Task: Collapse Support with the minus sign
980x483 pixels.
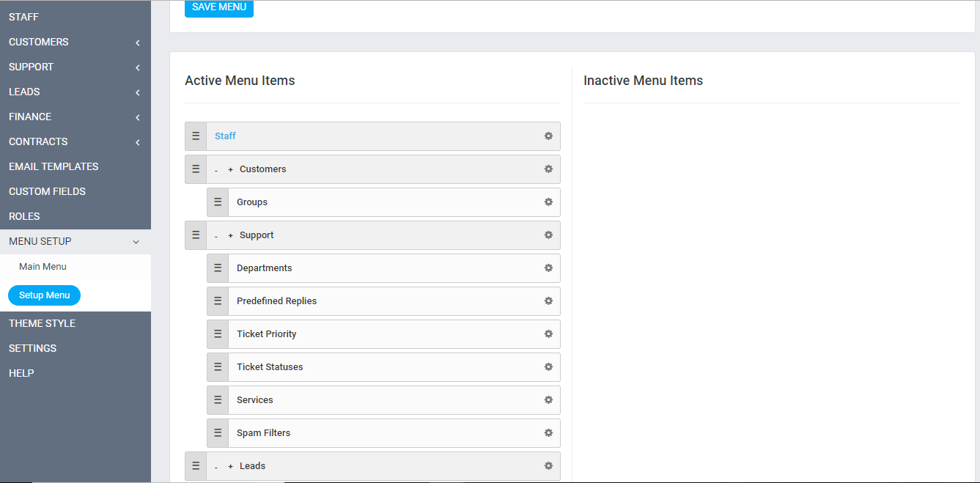Action: 216,236
